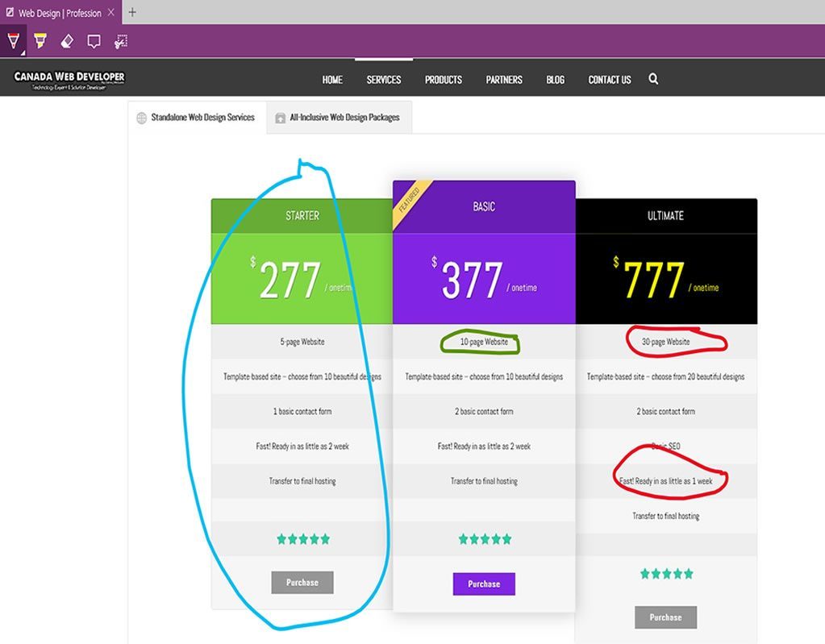Purchase the Starter plan
Image resolution: width=825 pixels, height=644 pixels.
point(302,583)
